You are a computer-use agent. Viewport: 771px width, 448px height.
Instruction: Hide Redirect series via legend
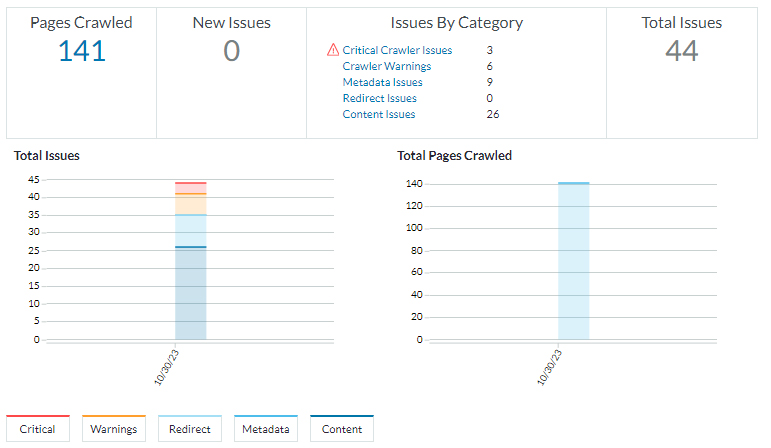[190, 429]
